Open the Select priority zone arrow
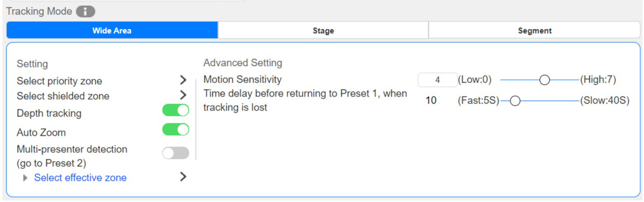Screen dimensions: 644x202 click(183, 80)
